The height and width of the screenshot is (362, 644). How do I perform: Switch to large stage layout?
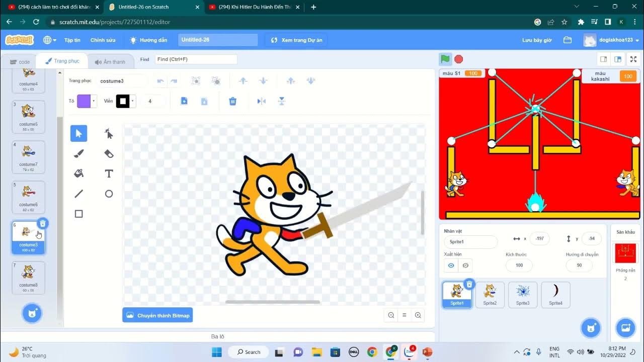[618, 59]
